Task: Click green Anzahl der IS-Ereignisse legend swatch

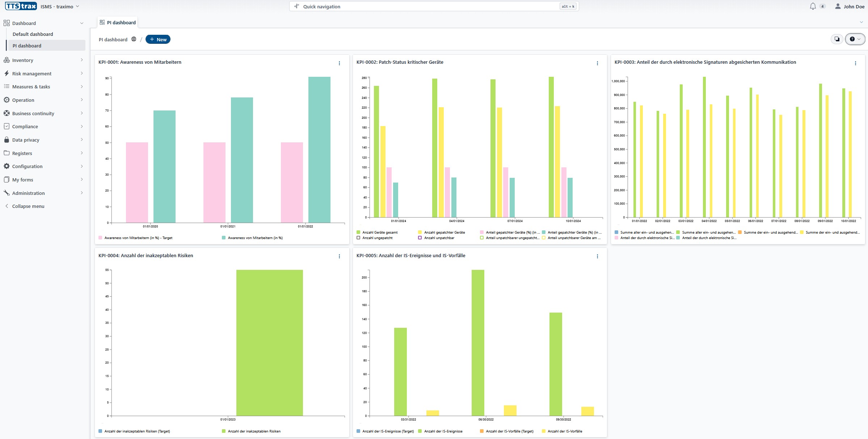Action: (420, 431)
